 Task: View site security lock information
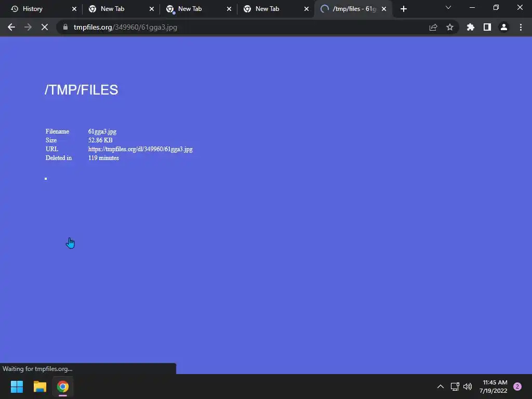pos(65,27)
